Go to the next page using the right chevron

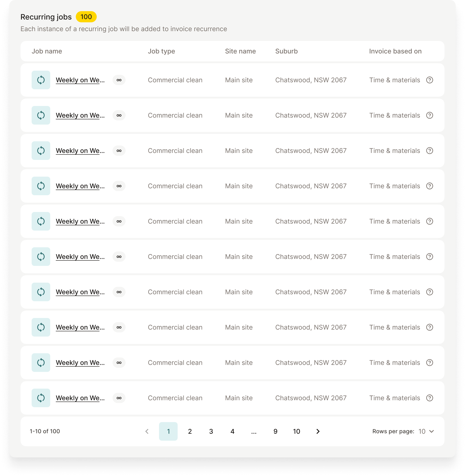coord(318,431)
